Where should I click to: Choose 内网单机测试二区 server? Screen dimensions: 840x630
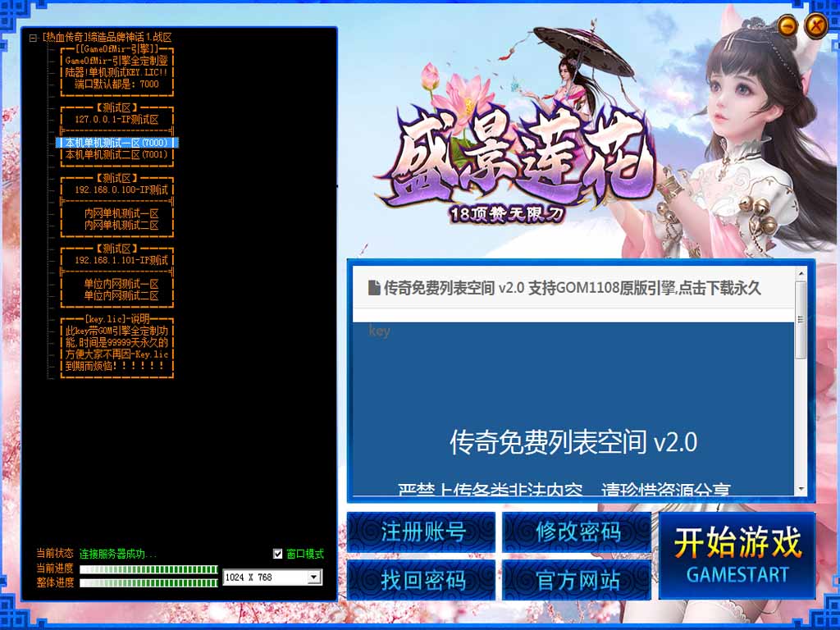coord(121,225)
